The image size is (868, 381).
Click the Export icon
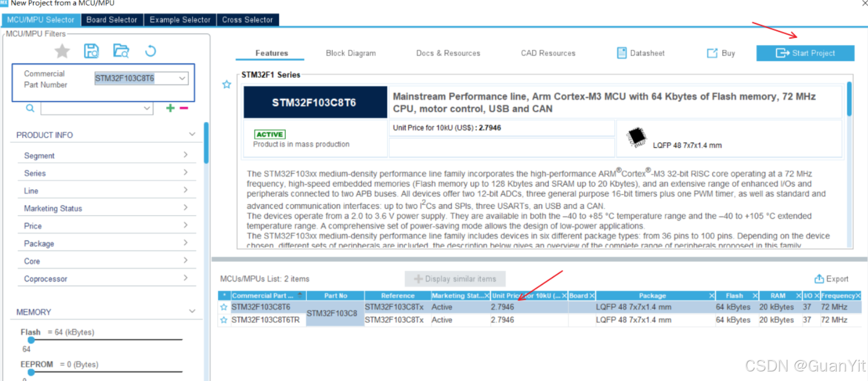point(819,279)
